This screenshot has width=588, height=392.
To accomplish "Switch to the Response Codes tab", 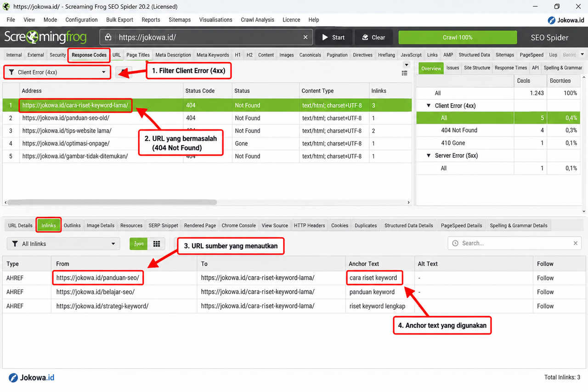I will (x=89, y=55).
